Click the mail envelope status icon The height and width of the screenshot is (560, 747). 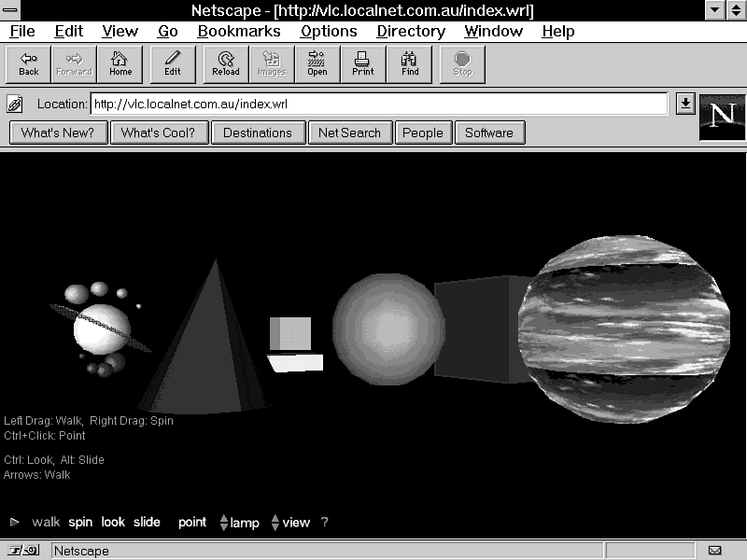(x=715, y=551)
